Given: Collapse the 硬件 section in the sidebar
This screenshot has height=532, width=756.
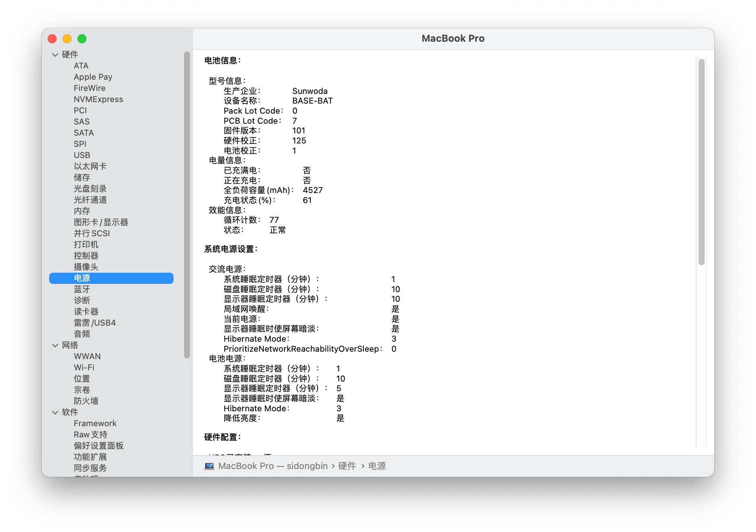Looking at the screenshot, I should pyautogui.click(x=55, y=54).
